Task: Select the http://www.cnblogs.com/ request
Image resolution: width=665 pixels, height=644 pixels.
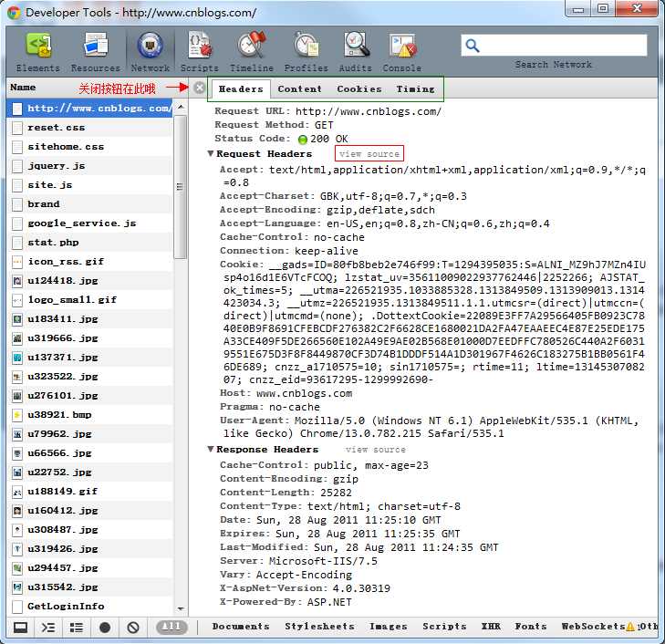Action: 90,109
